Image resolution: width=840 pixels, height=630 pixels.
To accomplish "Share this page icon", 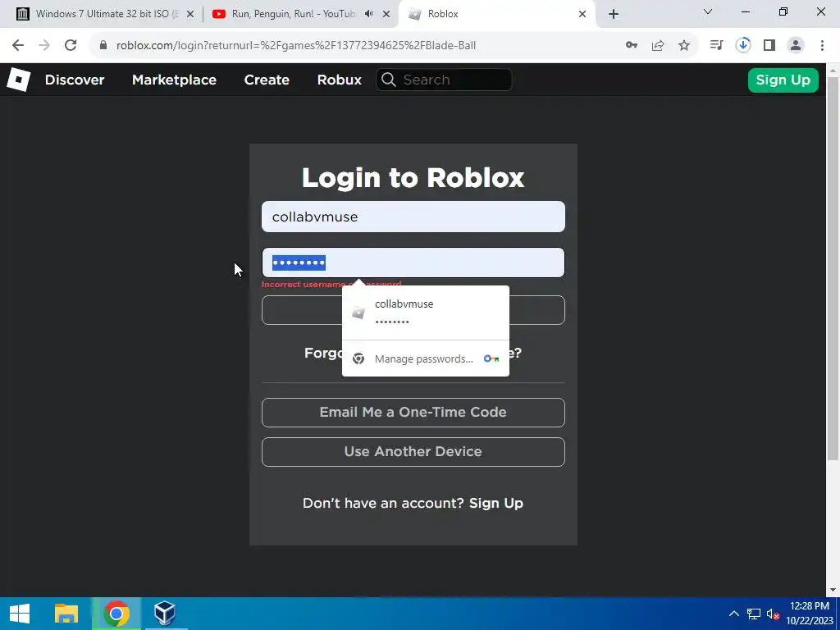I will (x=658, y=46).
